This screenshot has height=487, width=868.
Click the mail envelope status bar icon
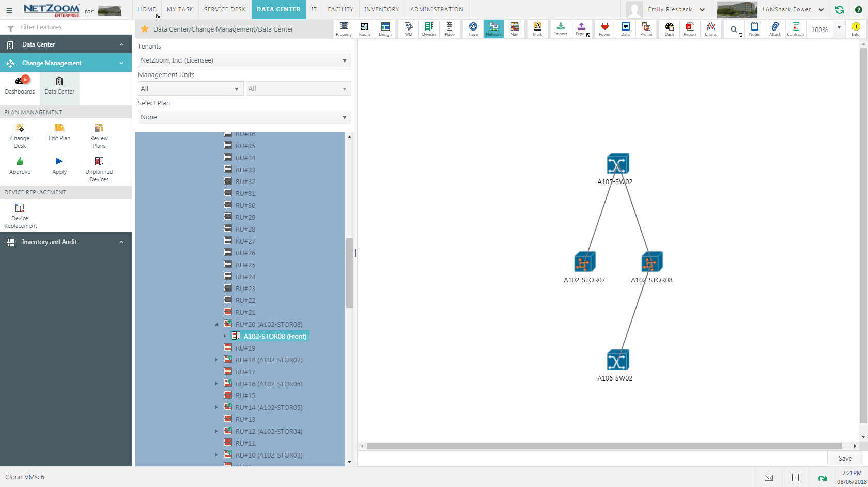pyautogui.click(x=769, y=478)
